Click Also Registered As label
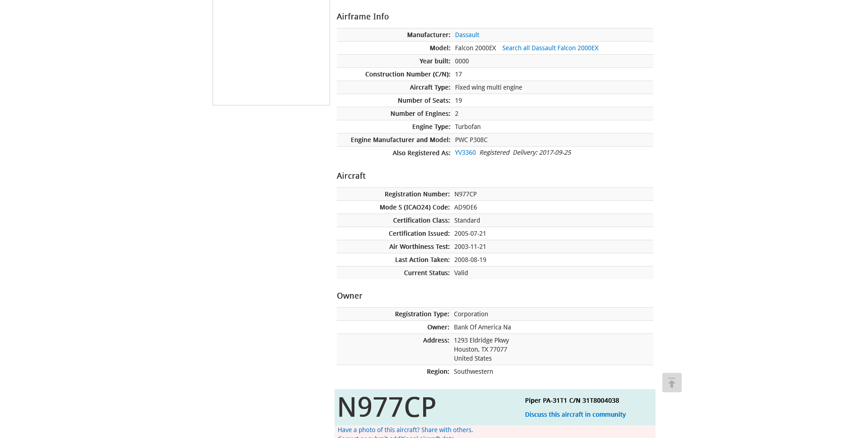 click(x=421, y=153)
